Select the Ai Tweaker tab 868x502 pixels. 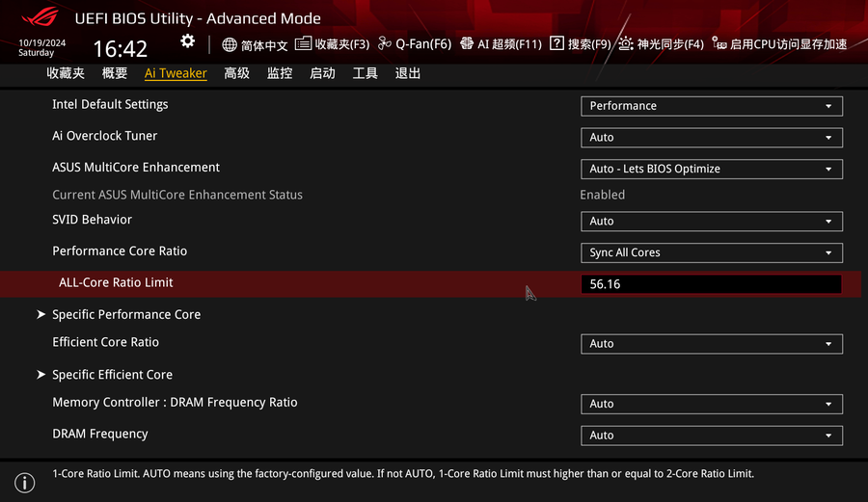pos(176,73)
